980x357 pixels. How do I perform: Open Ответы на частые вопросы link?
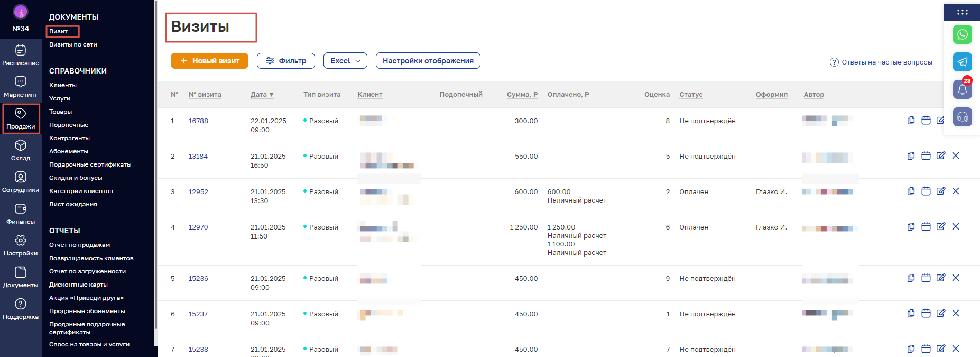(881, 62)
